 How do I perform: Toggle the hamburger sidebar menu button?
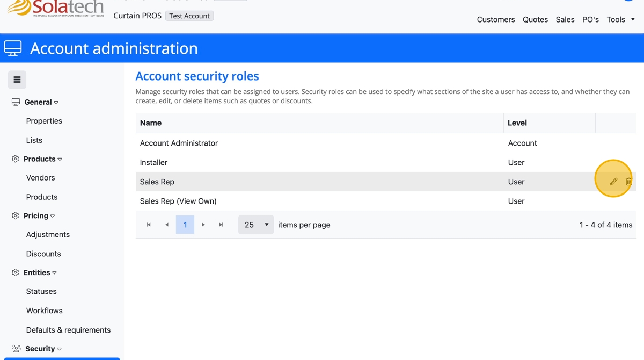[17, 80]
